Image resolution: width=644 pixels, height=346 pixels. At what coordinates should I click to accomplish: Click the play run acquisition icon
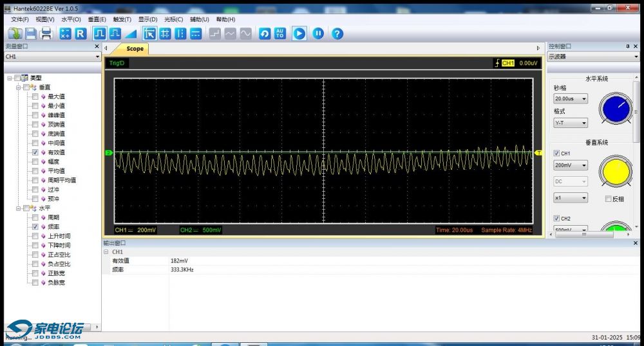pyautogui.click(x=299, y=33)
